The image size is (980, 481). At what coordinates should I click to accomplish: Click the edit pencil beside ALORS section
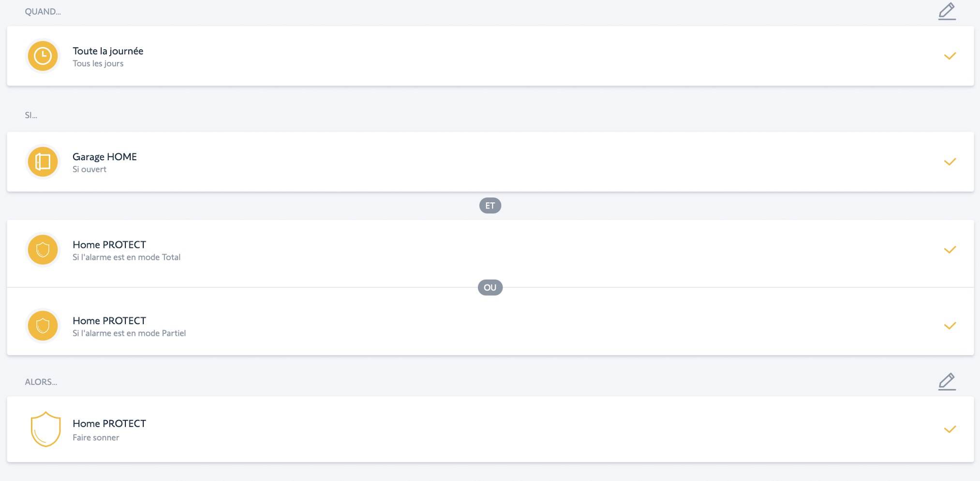[x=947, y=381]
